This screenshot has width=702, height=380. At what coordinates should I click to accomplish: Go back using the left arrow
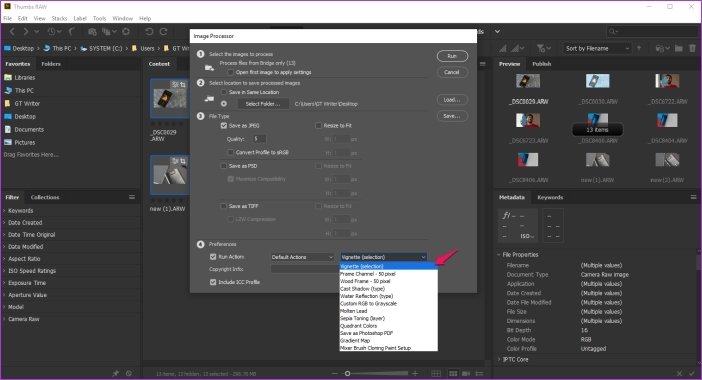click(13, 31)
